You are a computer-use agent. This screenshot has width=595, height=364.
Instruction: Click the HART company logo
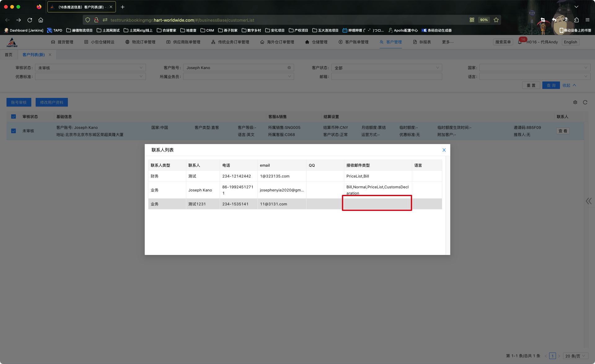pos(12,42)
